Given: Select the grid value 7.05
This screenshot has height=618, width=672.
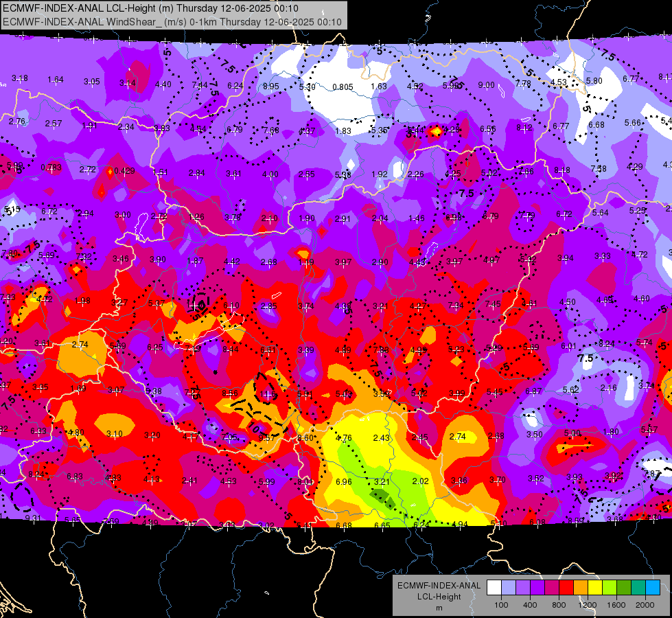Looking at the screenshot, I should 229,437.
